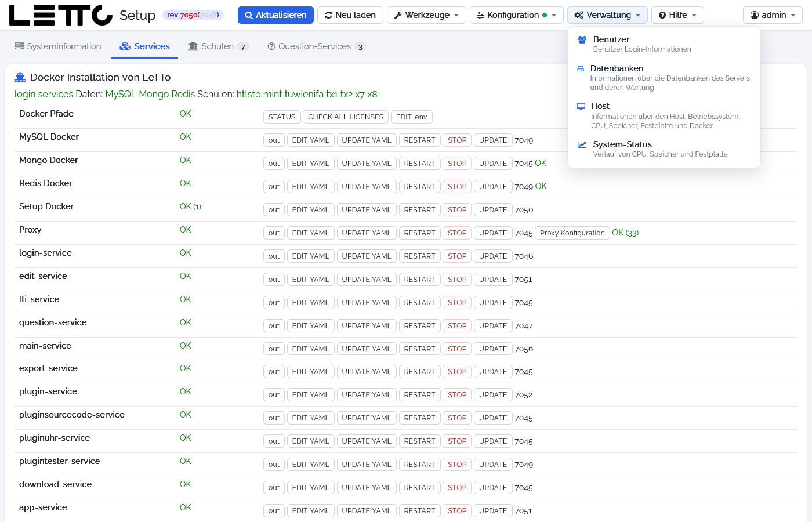Click the Benutzer users icon
The width and height of the screenshot is (812, 522).
[582, 39]
